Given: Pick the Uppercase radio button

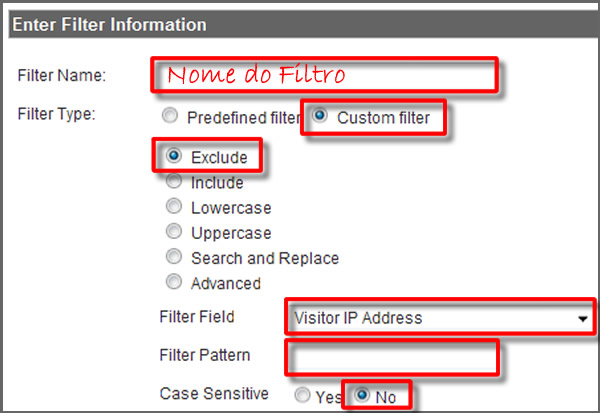Looking at the screenshot, I should coord(174,232).
